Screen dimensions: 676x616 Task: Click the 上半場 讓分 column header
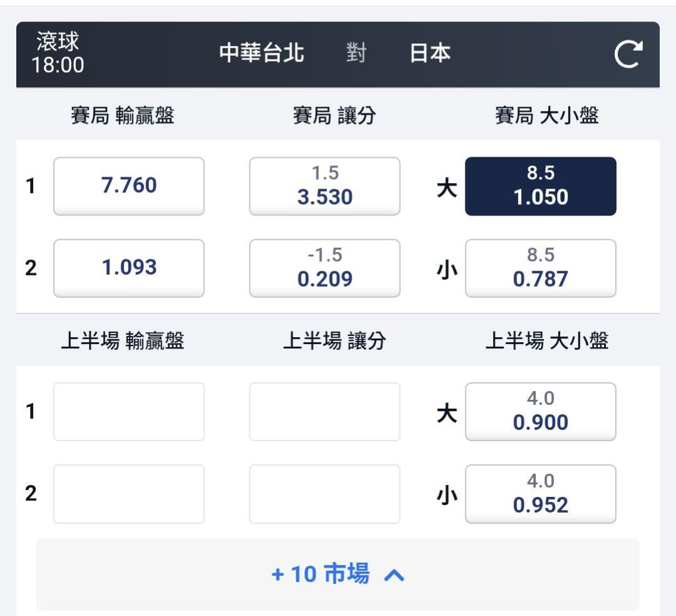point(335,341)
